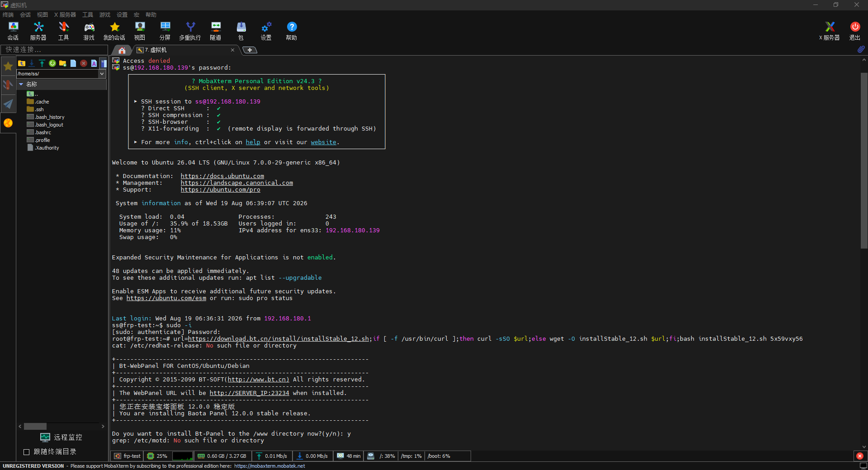Screen dimensions: 868x470
Task: Select the .. parent directory entry
Action: point(32,94)
